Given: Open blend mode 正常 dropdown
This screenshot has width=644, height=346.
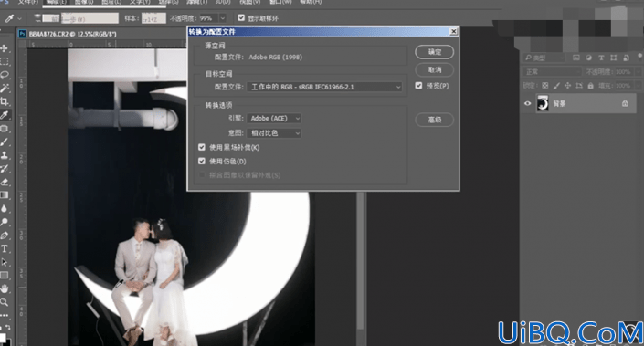Looking at the screenshot, I should tap(552, 72).
